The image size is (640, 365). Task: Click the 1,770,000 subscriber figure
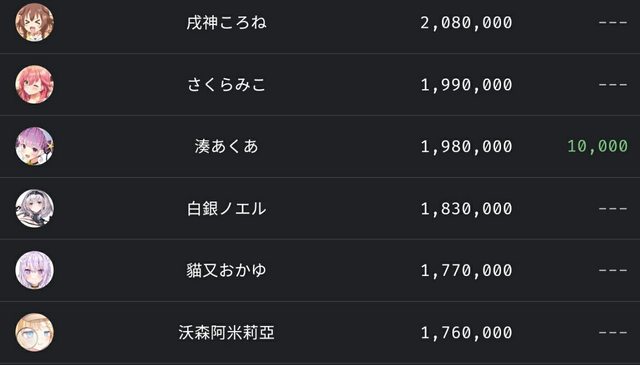click(x=466, y=271)
